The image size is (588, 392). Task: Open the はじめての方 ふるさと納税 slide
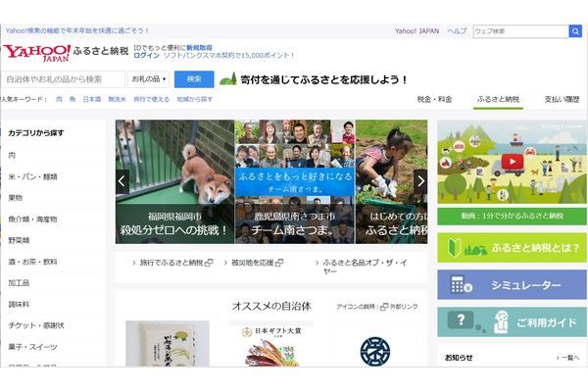point(391,181)
